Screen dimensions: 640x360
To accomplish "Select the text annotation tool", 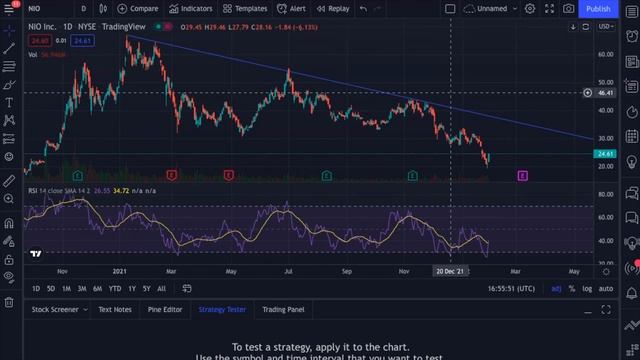I will click(9, 102).
